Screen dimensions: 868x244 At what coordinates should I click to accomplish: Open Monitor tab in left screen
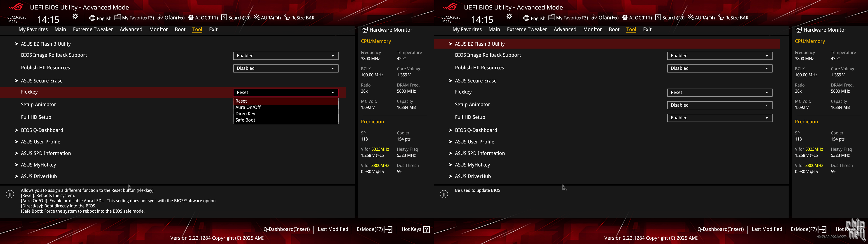click(158, 29)
